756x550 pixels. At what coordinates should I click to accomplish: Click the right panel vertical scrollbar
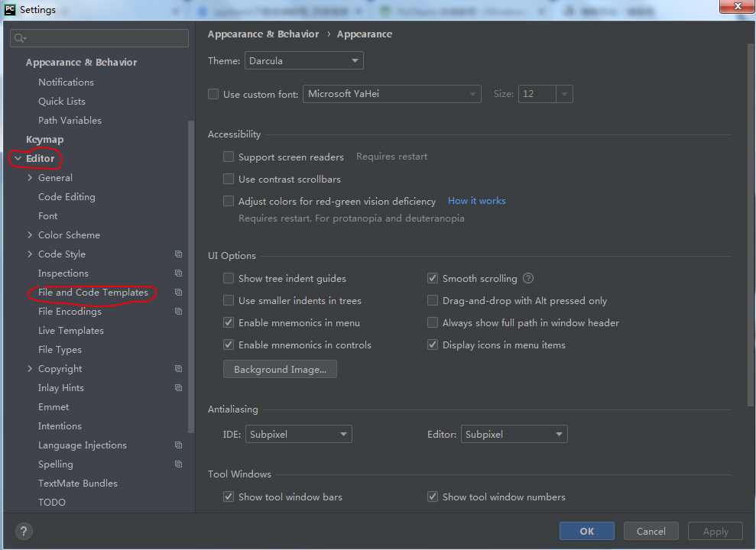click(750, 224)
